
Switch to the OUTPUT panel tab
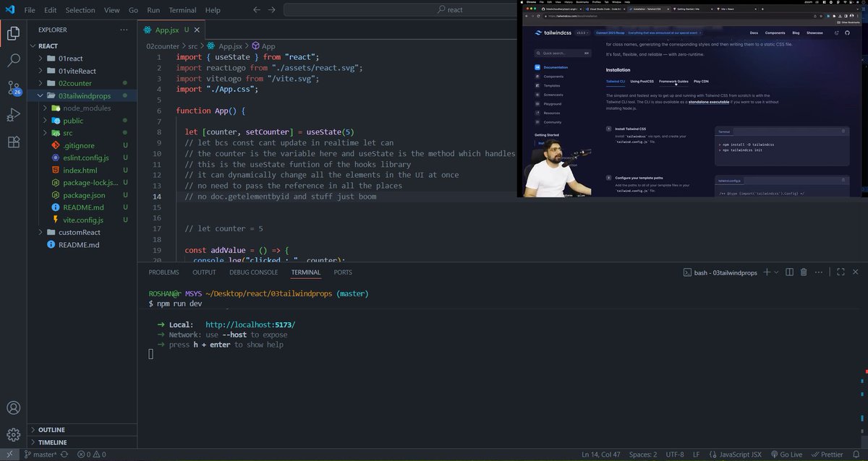coord(204,272)
